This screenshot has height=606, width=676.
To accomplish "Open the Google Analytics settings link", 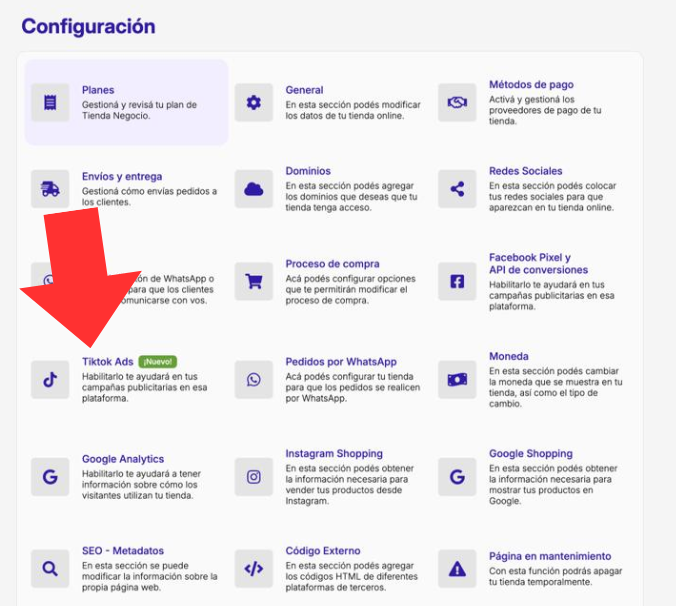I will [122, 459].
